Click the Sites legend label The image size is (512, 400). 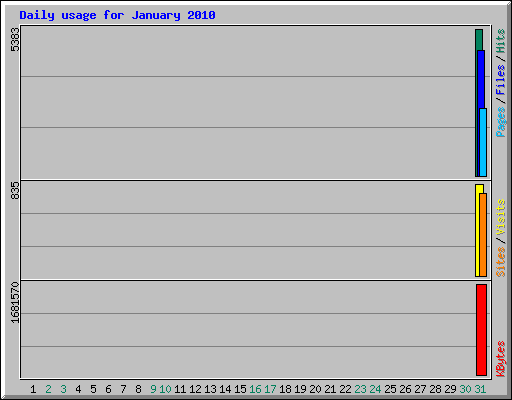click(500, 262)
